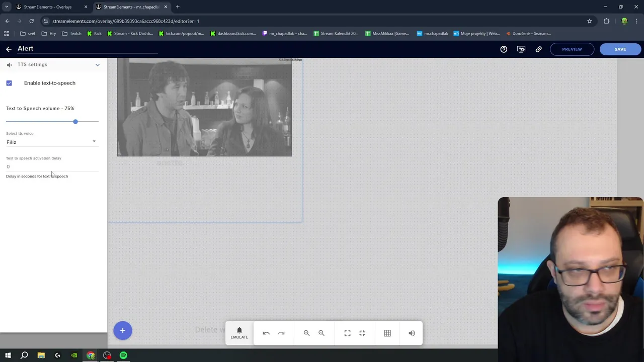Open the Doručené Seznam bookmark
This screenshot has height=362, width=644.
528,34
